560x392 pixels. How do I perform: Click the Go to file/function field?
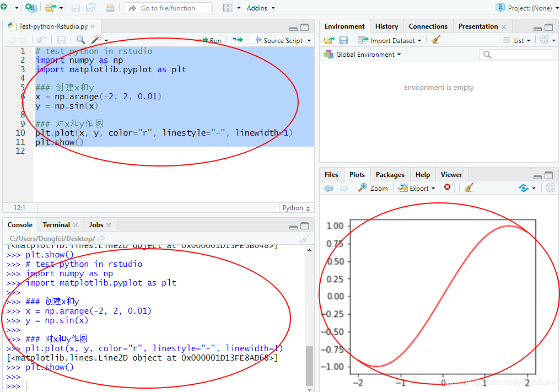click(168, 8)
